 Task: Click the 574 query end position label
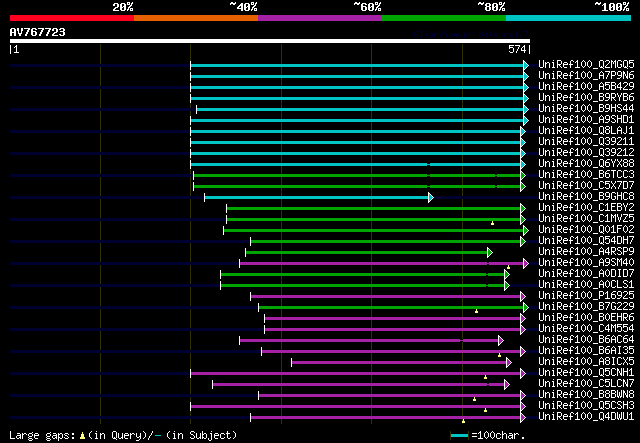click(517, 49)
